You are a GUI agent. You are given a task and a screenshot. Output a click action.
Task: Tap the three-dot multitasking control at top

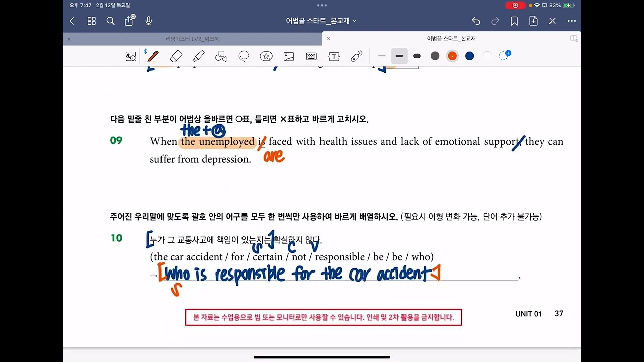(322, 5)
